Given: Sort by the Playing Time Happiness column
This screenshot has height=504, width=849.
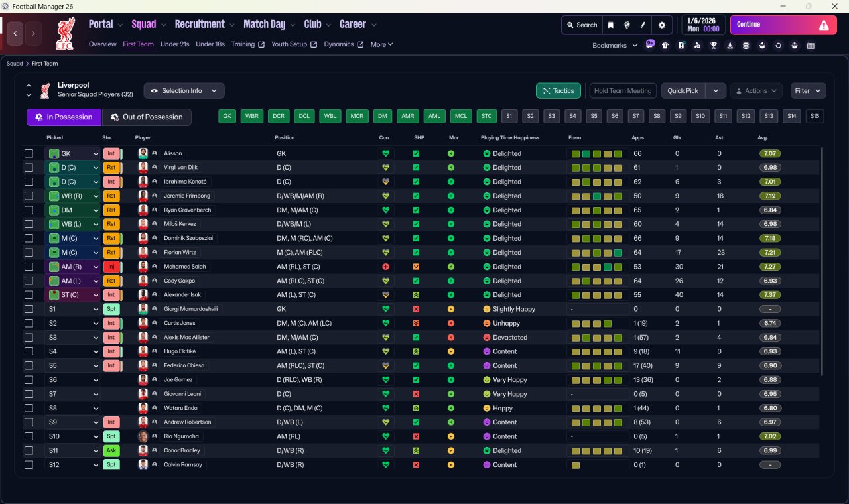Looking at the screenshot, I should point(510,138).
